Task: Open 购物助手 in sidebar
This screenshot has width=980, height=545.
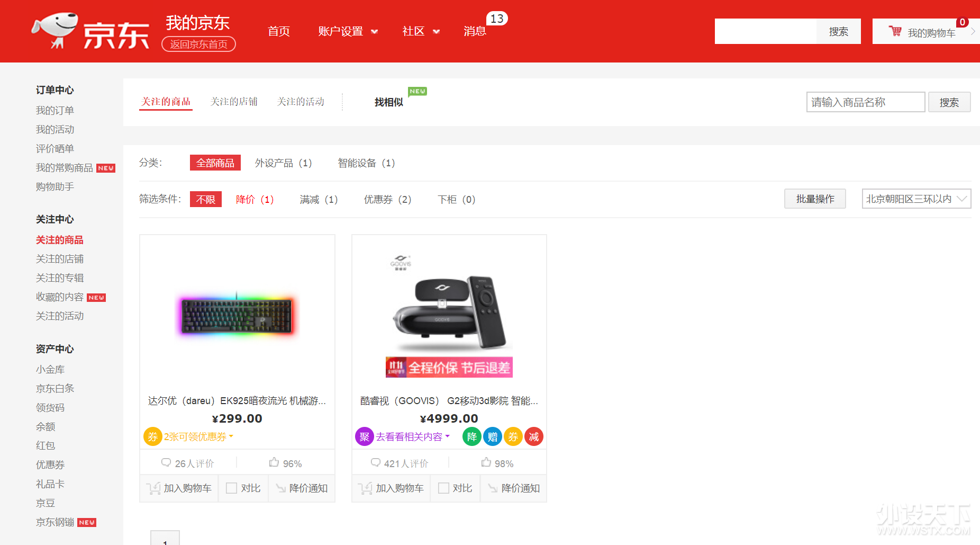Action: [x=55, y=186]
